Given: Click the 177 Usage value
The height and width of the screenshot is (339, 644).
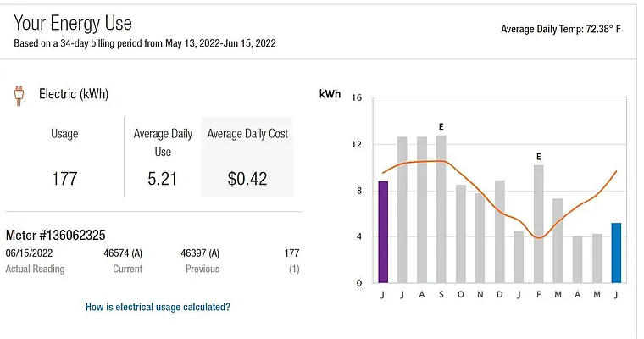Looking at the screenshot, I should pyautogui.click(x=64, y=179).
